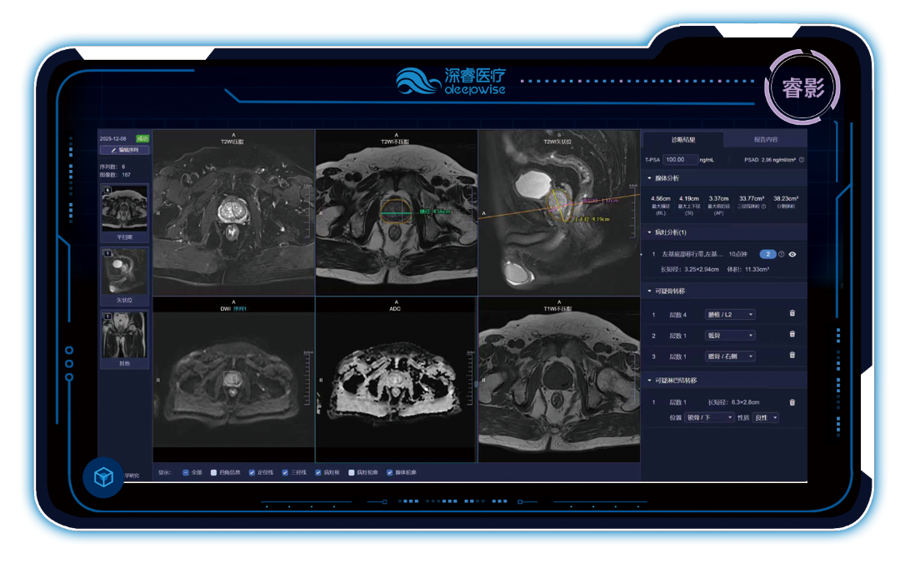Image resolution: width=900 pixels, height=588 pixels.
Task: Click the help icon beside PSAD value
Action: (x=802, y=160)
